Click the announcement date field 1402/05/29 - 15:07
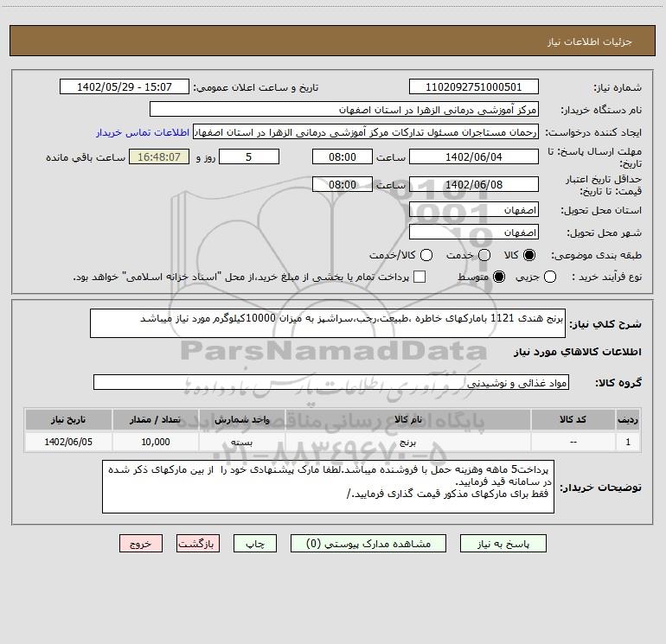Image resolution: width=666 pixels, height=644 pixels. (x=125, y=87)
